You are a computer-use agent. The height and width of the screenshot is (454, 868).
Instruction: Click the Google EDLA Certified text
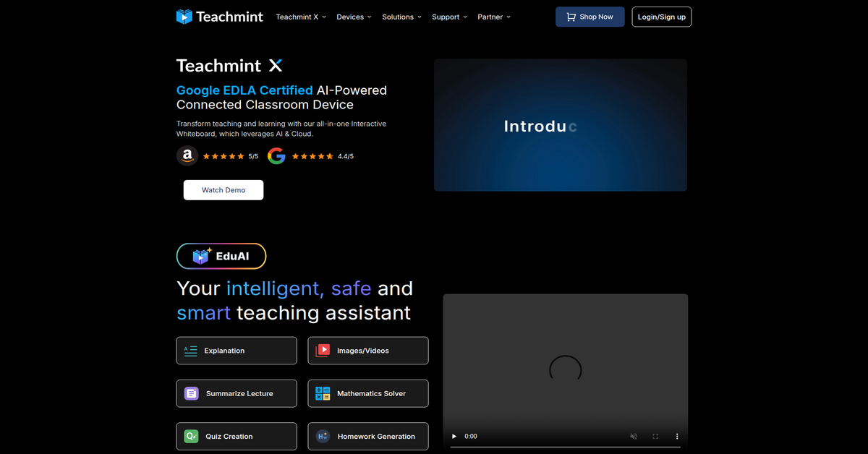[x=244, y=90]
